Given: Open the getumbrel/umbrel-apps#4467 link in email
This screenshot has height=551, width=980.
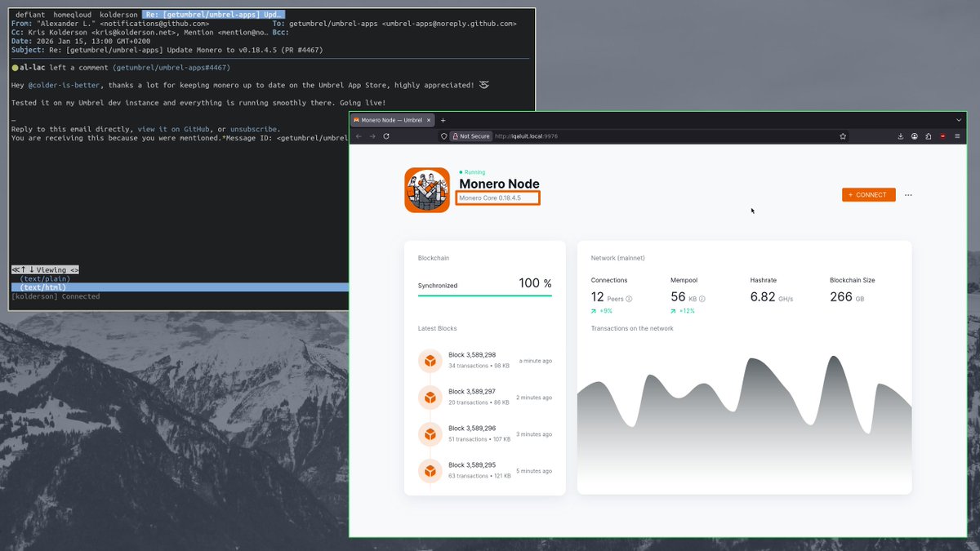Looking at the screenshot, I should (x=171, y=68).
